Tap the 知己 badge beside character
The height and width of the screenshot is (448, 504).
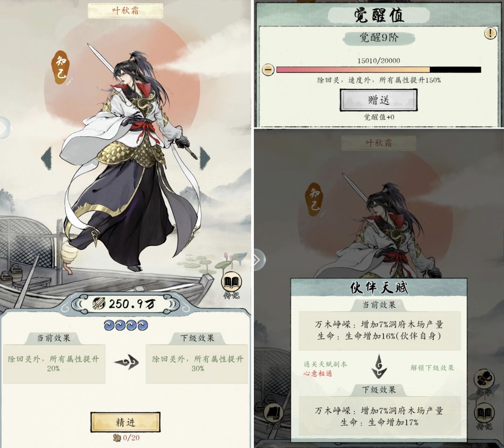tap(61, 68)
